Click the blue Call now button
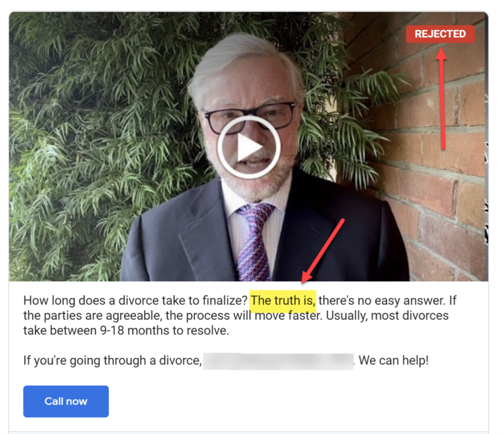The height and width of the screenshot is (434, 504). (66, 401)
